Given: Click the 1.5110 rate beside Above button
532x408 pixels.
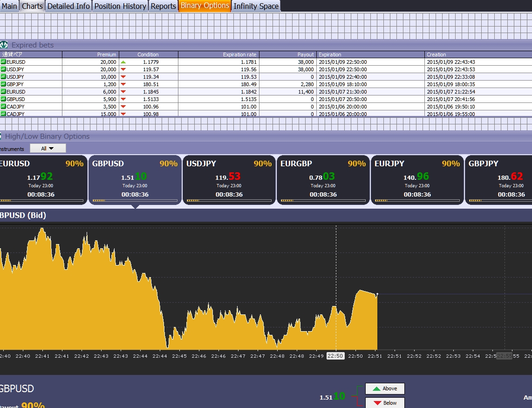Looking at the screenshot, I should coord(332,396).
